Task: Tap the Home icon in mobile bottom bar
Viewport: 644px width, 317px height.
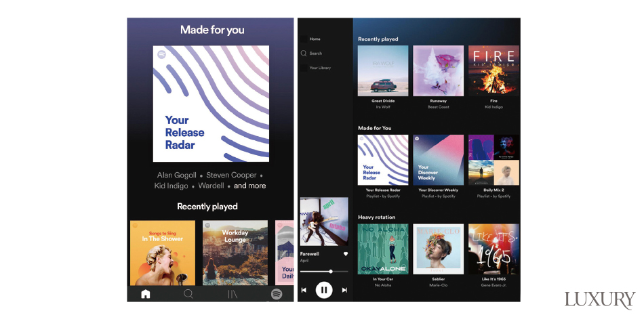Action: coord(145,294)
